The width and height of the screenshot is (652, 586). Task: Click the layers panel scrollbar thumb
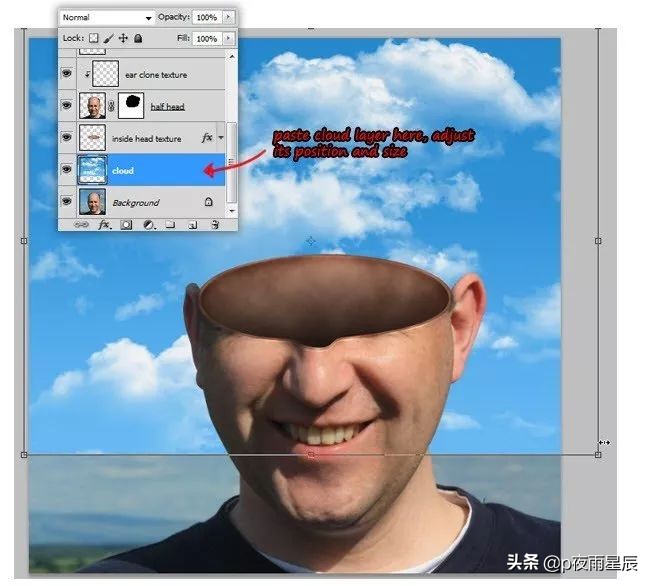click(x=232, y=162)
